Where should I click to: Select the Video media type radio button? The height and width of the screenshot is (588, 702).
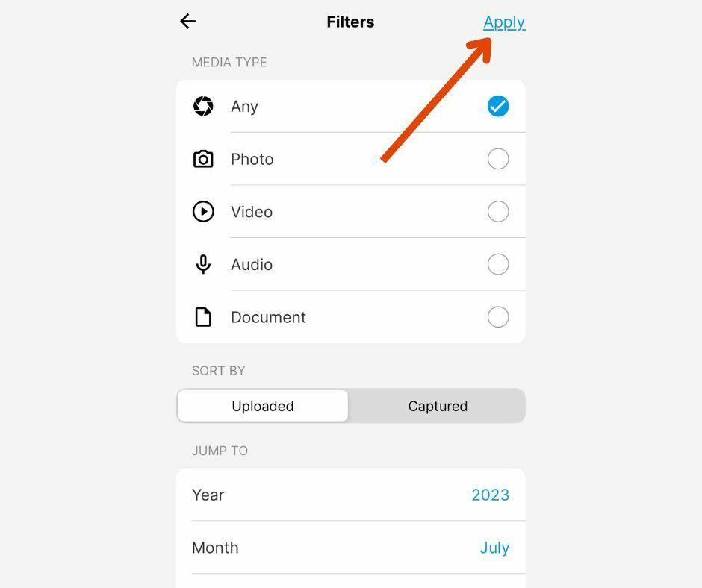click(x=497, y=212)
